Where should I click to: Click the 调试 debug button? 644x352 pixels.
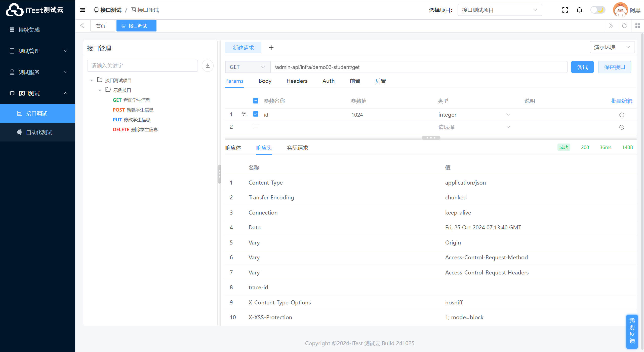coord(582,67)
